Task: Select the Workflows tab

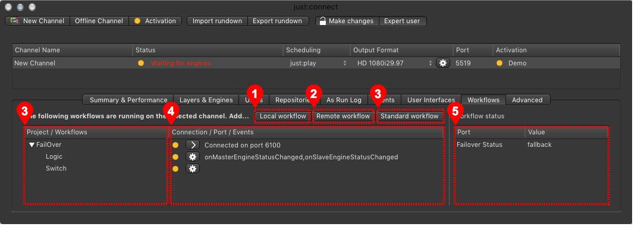Action: [x=483, y=100]
